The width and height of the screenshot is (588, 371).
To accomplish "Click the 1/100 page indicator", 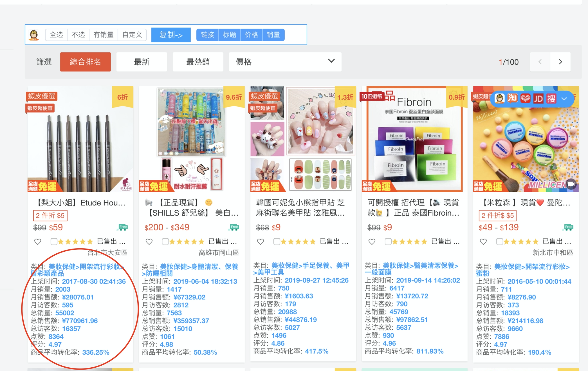I will [x=509, y=62].
